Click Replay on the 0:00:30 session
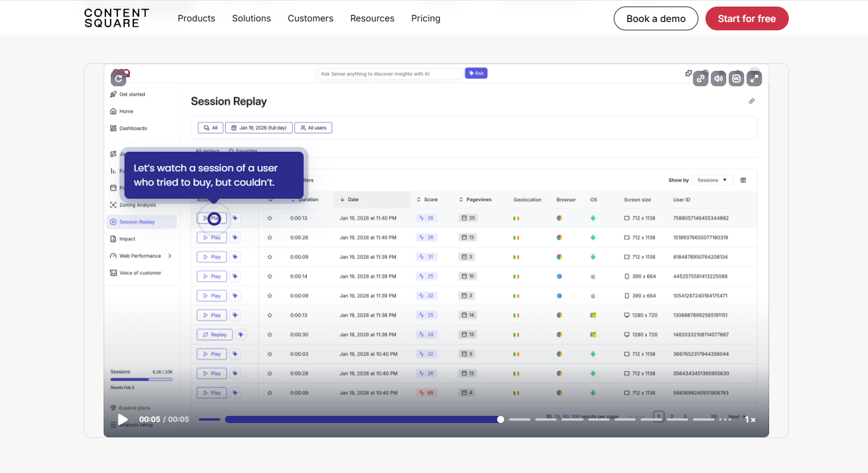This screenshot has height=473, width=868. coord(214,334)
